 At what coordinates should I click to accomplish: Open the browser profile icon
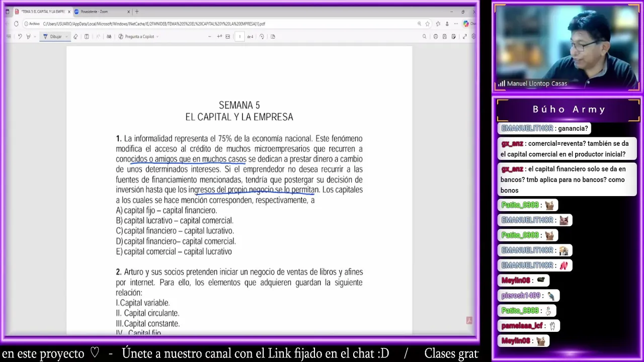click(447, 24)
